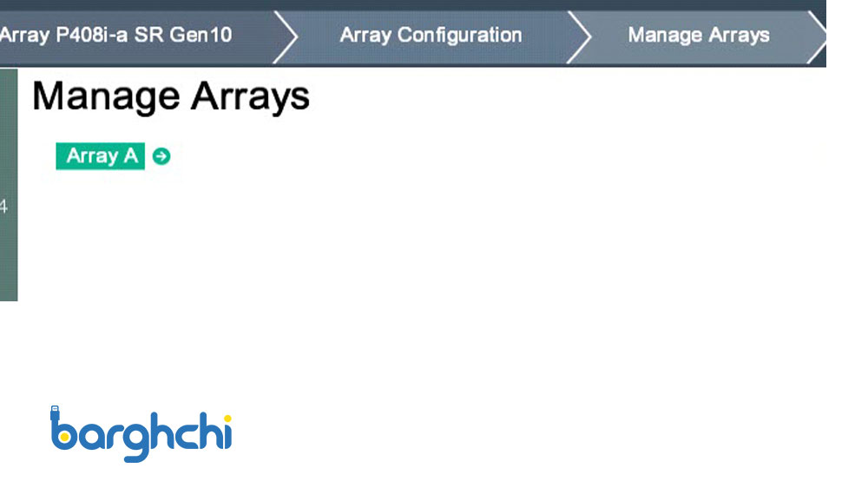868x488 pixels.
Task: Click the yellow dot inside the logo's b
Action: tap(64, 435)
